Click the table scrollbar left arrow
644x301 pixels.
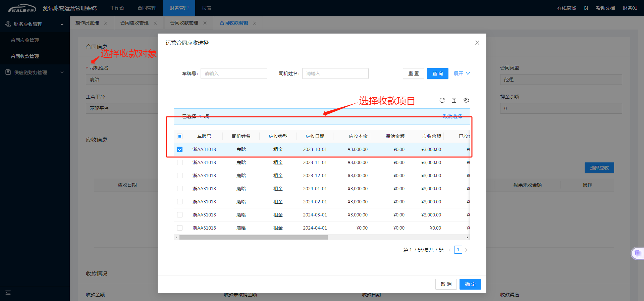click(176, 238)
